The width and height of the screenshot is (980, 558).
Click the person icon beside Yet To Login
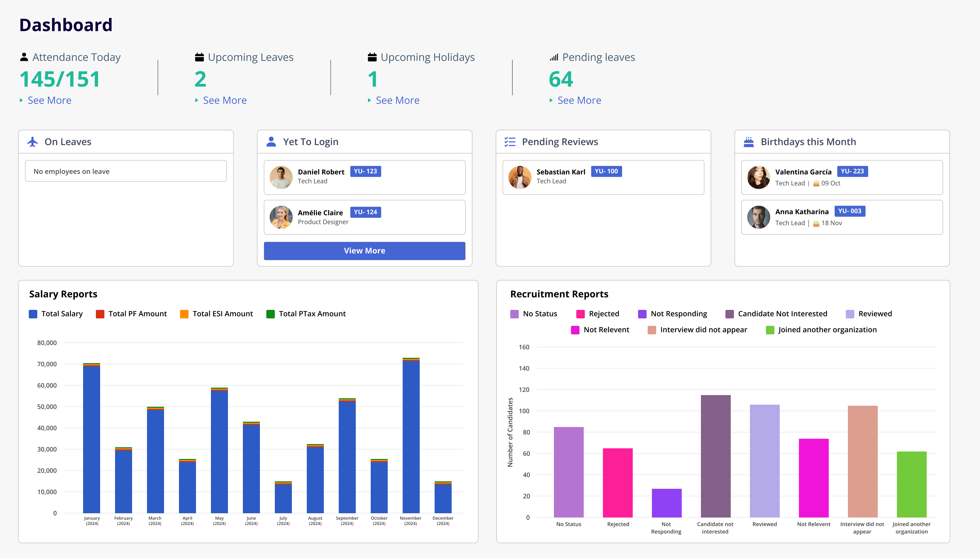click(x=271, y=142)
